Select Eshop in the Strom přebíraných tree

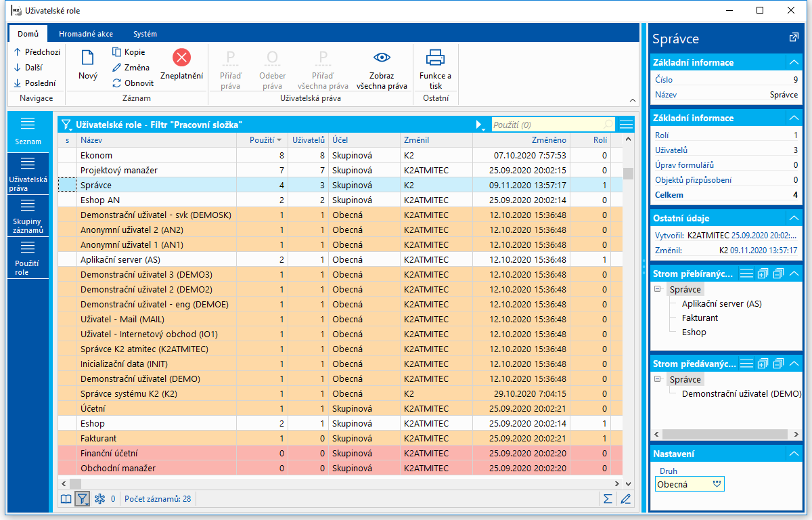[x=694, y=332]
